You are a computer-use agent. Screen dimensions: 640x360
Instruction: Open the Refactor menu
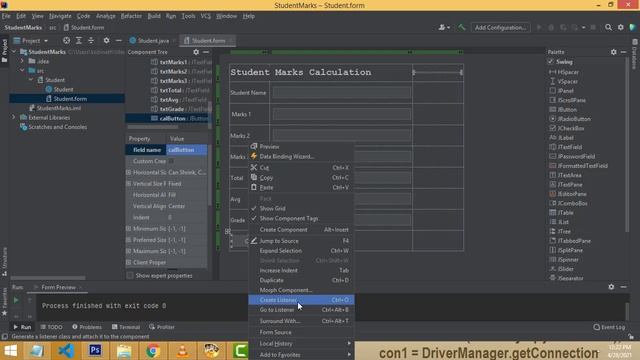click(x=131, y=16)
